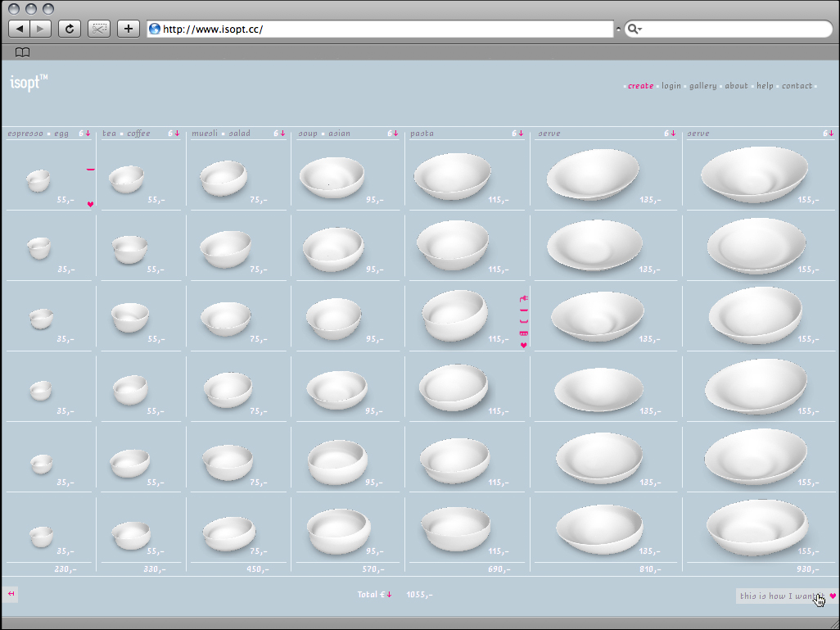Click the 'pasta' column heading
This screenshot has width=840, height=630.
tap(422, 134)
